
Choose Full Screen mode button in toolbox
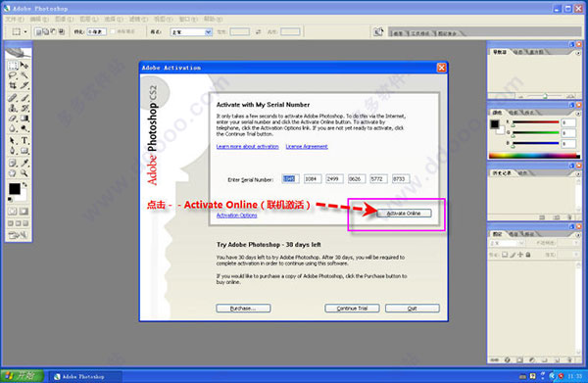(x=25, y=223)
